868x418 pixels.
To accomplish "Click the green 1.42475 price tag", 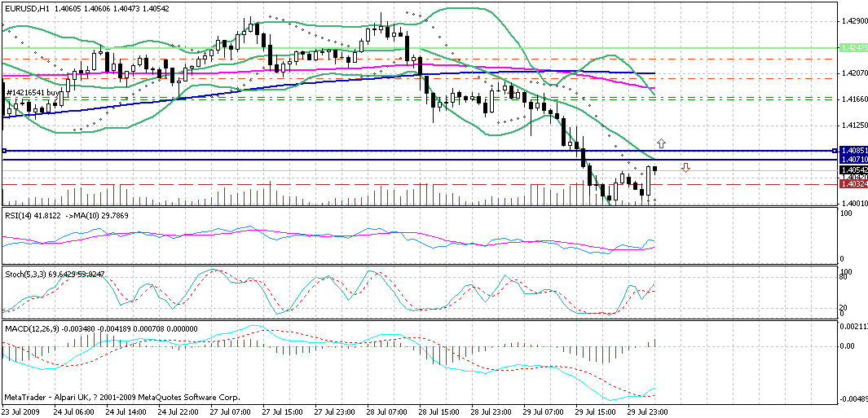I will click(853, 48).
